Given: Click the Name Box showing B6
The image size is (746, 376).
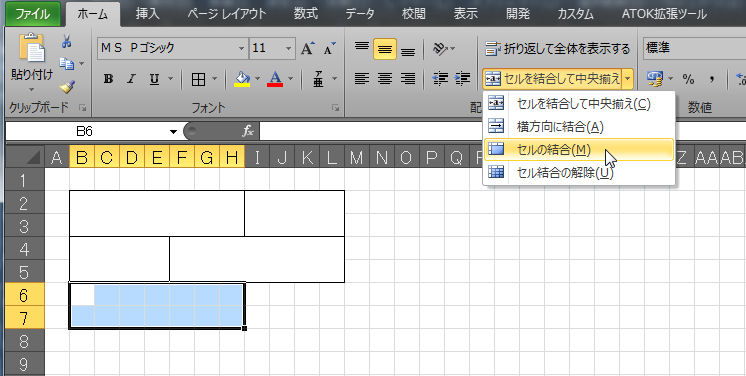Looking at the screenshot, I should [x=85, y=132].
